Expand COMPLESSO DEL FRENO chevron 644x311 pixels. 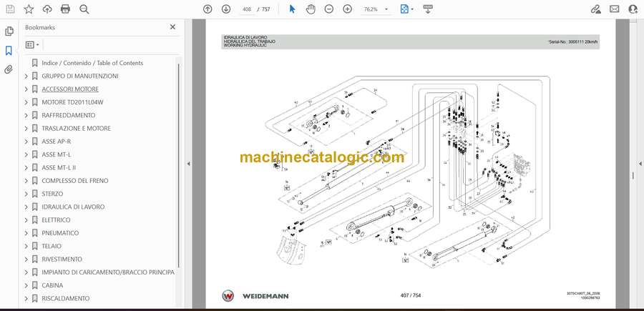pyautogui.click(x=26, y=181)
